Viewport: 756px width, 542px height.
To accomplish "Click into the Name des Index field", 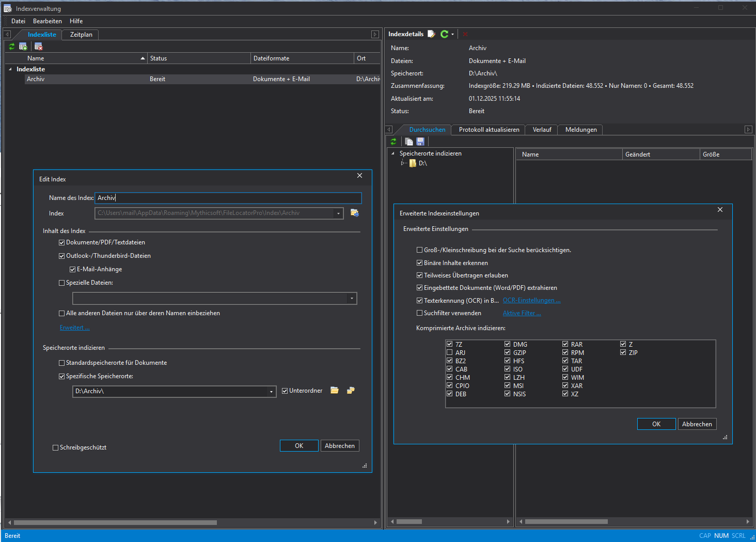I will (228, 198).
